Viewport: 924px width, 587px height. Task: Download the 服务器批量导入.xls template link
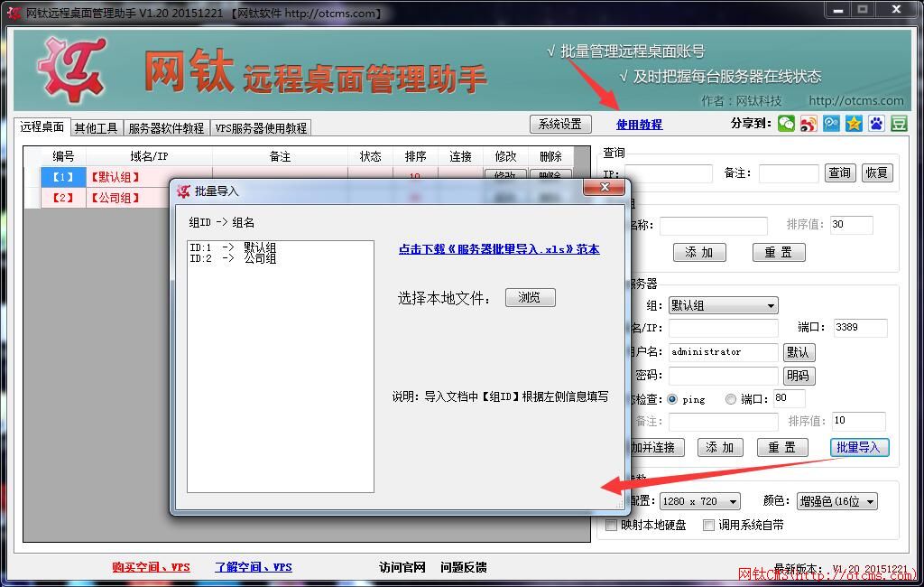coord(501,249)
